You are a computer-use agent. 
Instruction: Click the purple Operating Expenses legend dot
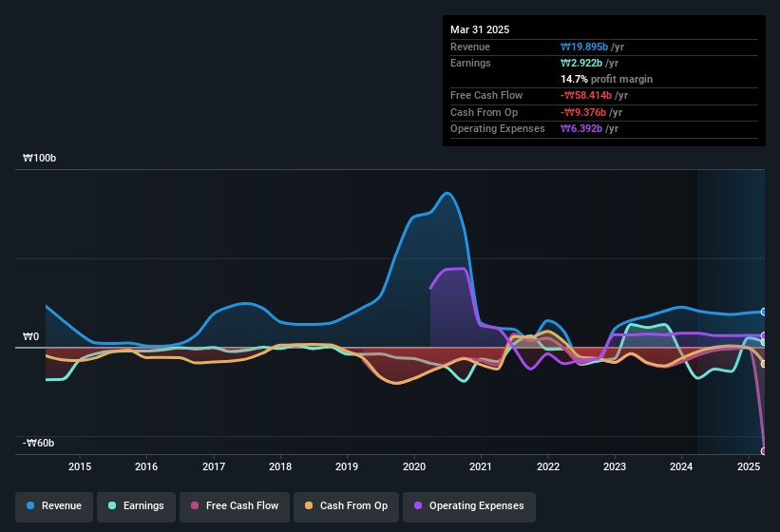pos(418,505)
